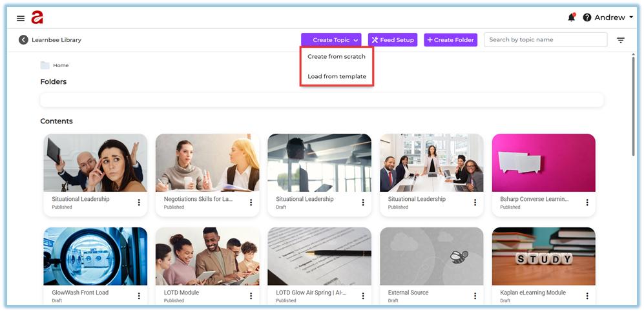644x312 pixels.
Task: Click the red Learnbee logo icon
Action: point(37,17)
